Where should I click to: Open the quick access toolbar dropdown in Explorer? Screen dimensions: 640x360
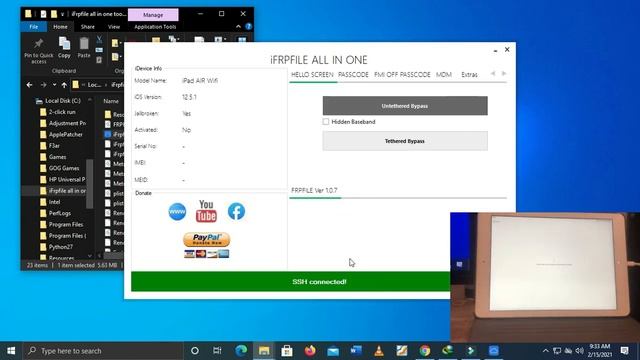pyautogui.click(x=62, y=14)
